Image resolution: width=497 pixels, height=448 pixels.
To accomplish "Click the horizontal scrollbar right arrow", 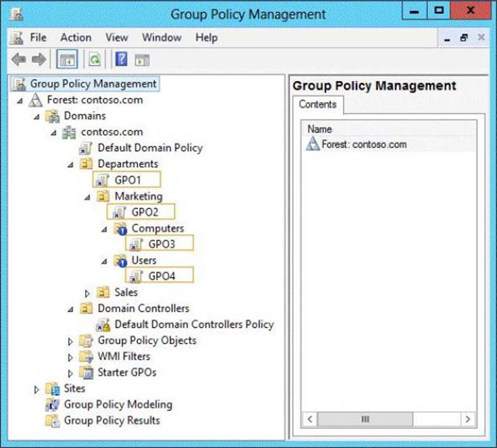I will [x=467, y=420].
